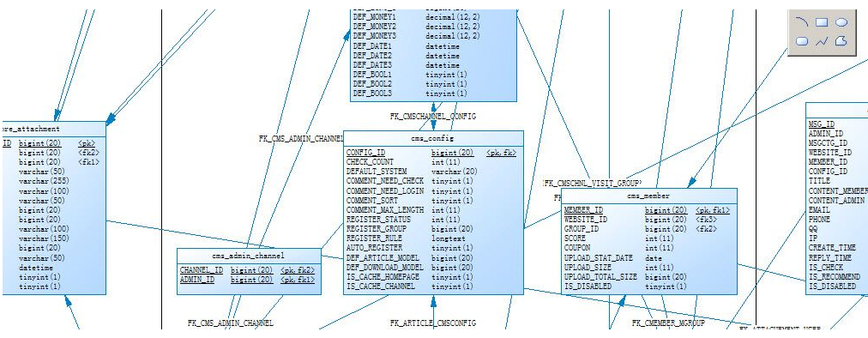Viewport: 868px width, 338px height.
Task: Click the EMAIL column
Action: (819, 210)
